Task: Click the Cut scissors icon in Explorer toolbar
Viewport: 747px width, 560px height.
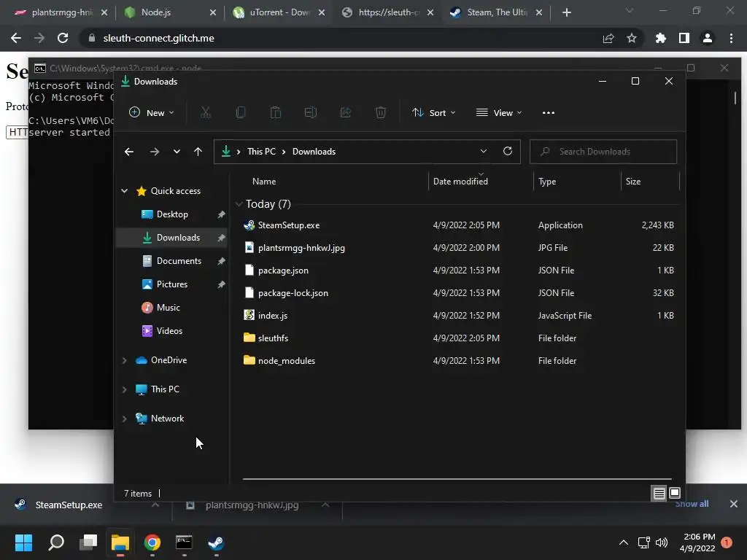Action: 205,113
